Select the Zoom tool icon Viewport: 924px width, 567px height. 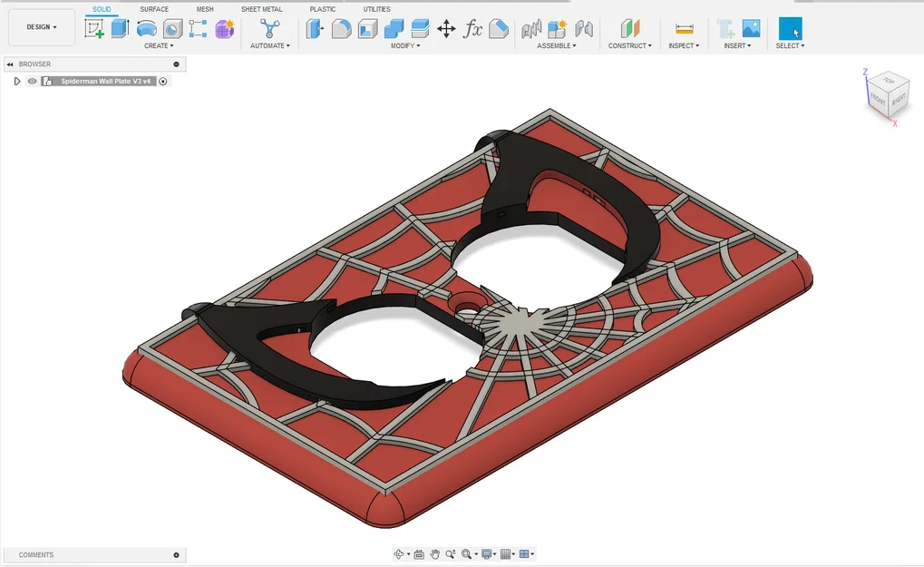(451, 554)
